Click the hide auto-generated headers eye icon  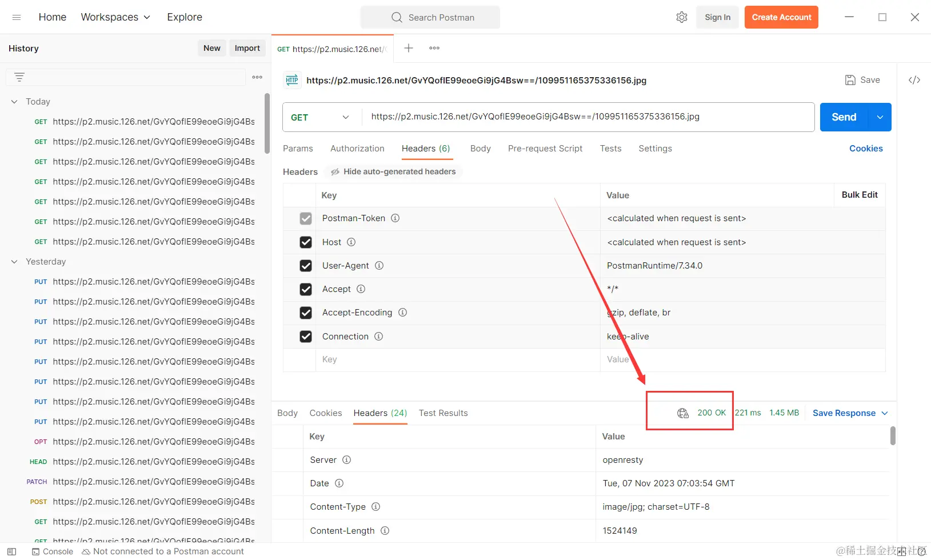pyautogui.click(x=335, y=171)
